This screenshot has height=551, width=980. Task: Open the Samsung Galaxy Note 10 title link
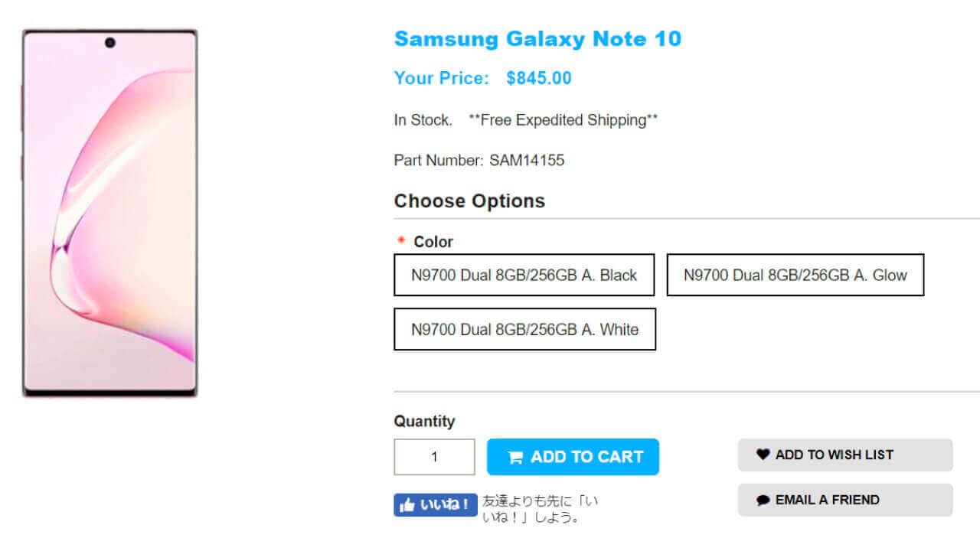(x=537, y=39)
